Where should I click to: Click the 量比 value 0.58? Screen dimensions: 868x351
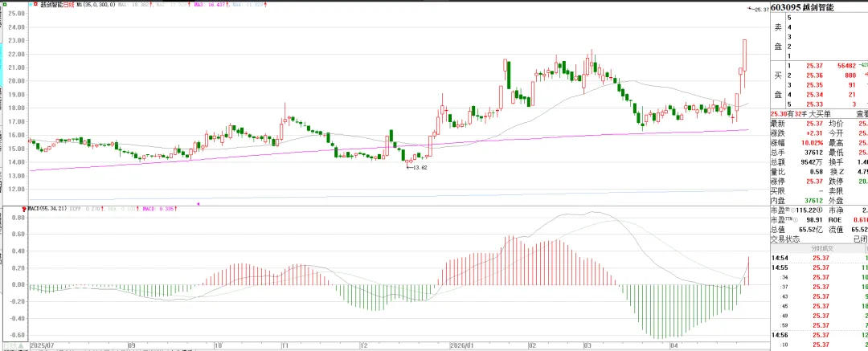816,171
